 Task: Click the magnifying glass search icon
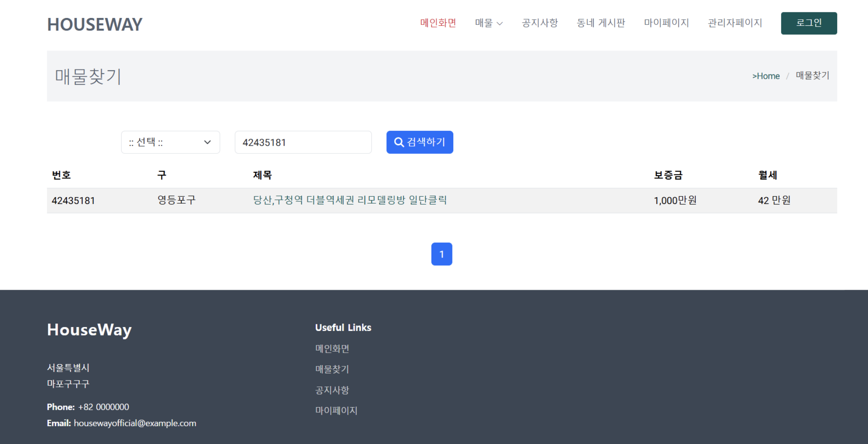398,142
